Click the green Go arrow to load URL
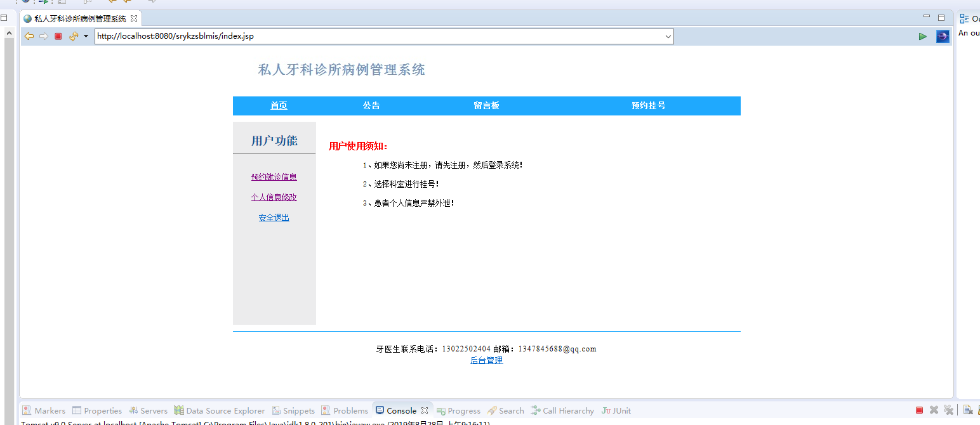The height and width of the screenshot is (425, 980). tap(923, 36)
